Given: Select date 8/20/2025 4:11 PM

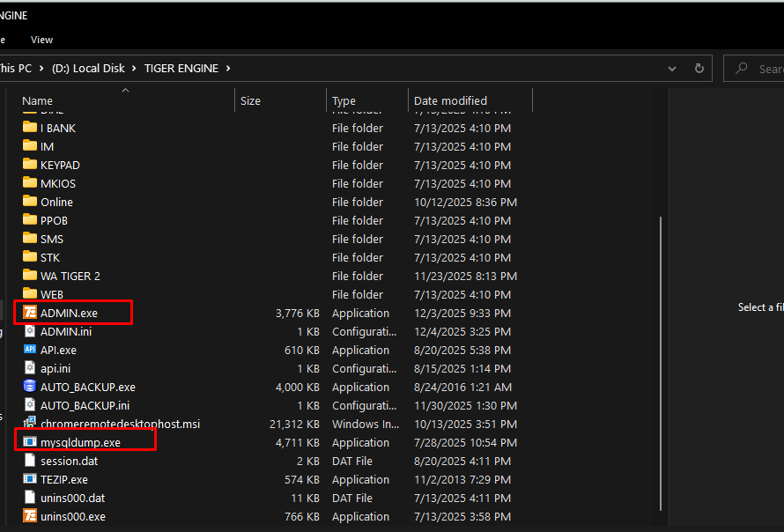Looking at the screenshot, I should click(462, 461).
